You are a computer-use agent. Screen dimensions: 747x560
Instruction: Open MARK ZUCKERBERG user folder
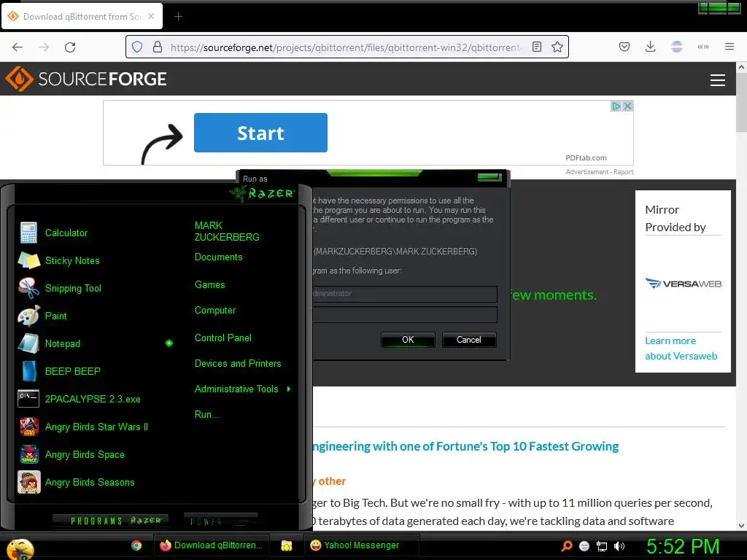coord(227,231)
